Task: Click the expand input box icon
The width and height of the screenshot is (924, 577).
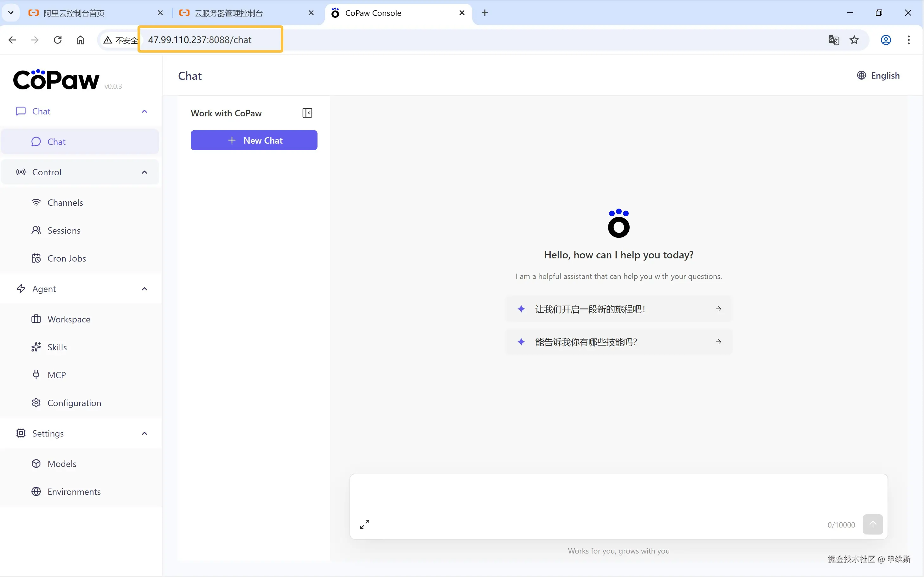Action: point(365,524)
